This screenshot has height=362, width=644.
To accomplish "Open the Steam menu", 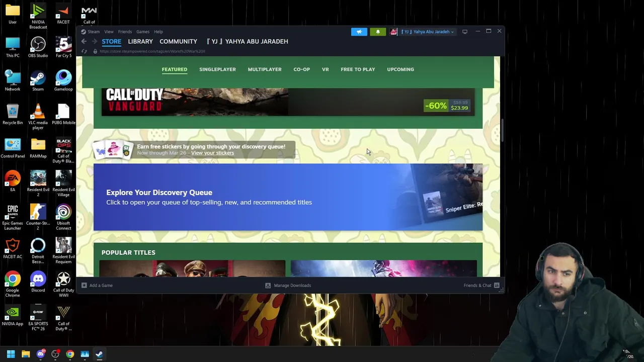I will click(x=94, y=32).
